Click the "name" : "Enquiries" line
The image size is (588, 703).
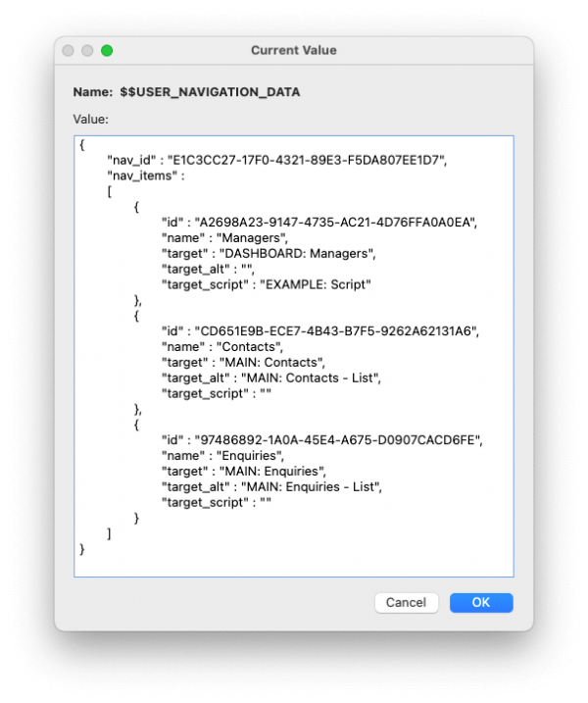pyautogui.click(x=222, y=456)
